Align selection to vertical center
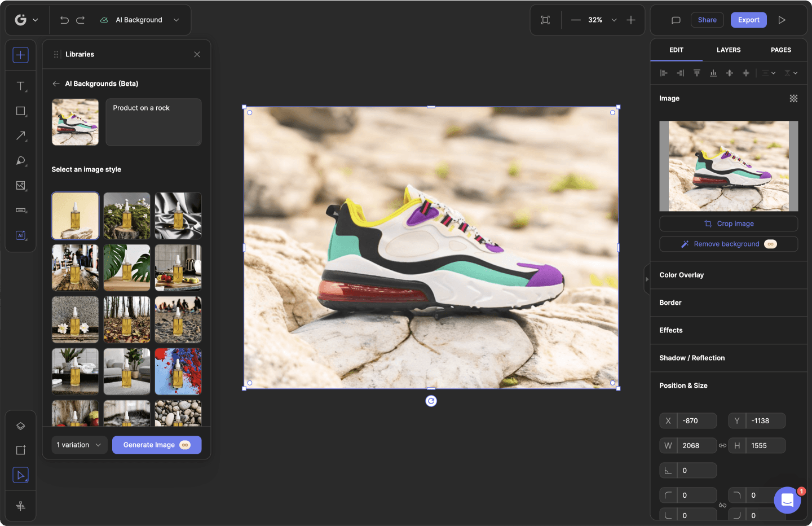The height and width of the screenshot is (526, 812). coord(730,73)
